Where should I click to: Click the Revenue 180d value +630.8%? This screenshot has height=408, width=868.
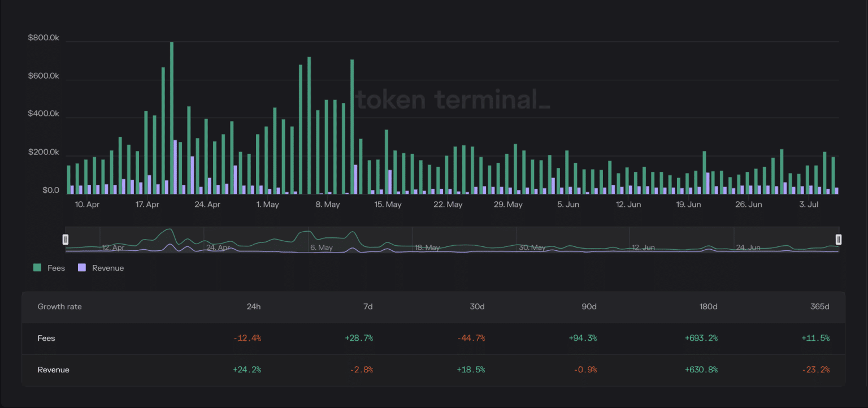[701, 370]
